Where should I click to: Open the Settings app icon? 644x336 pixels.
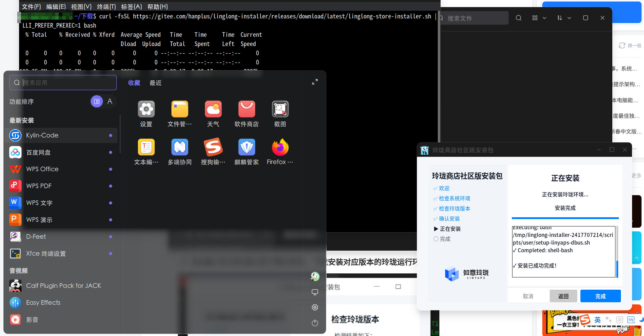pos(146,109)
